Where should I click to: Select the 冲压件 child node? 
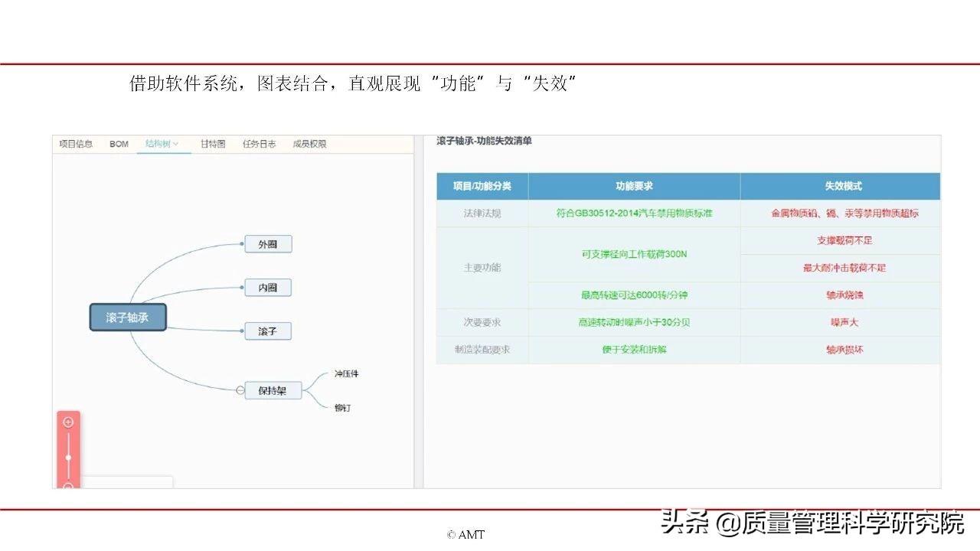pos(345,373)
